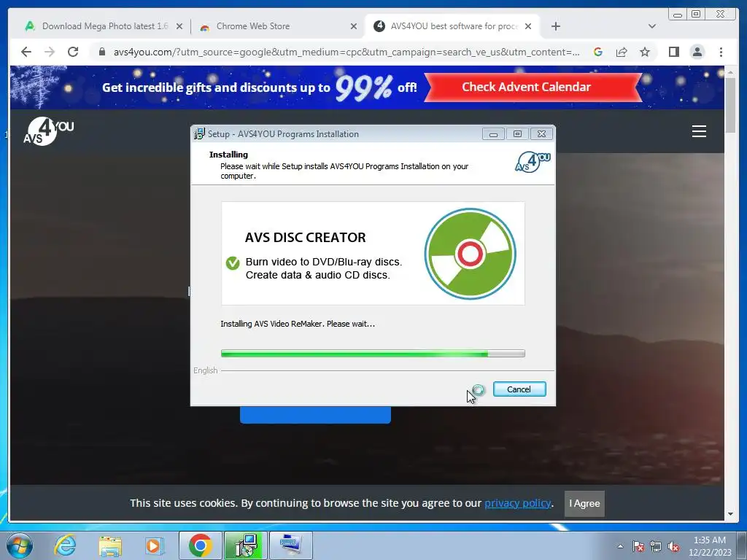Bookmark this page with the star
This screenshot has width=747, height=560.
pyautogui.click(x=645, y=52)
